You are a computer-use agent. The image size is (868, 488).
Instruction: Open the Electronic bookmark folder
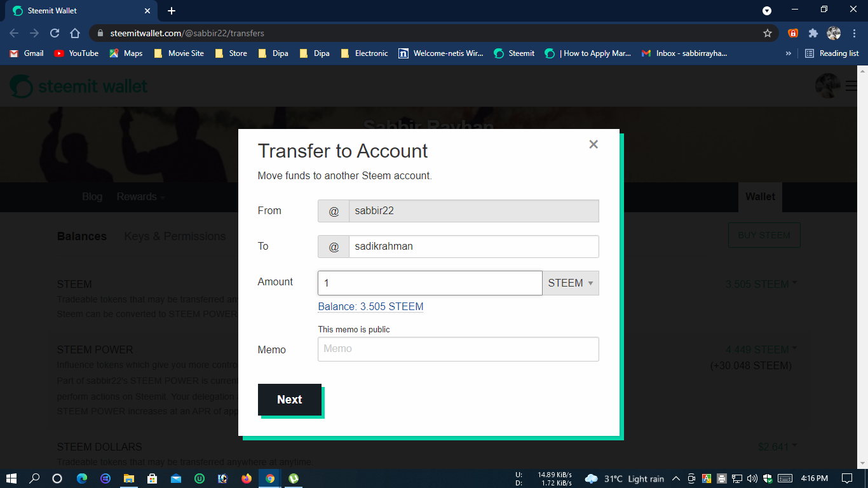point(364,53)
